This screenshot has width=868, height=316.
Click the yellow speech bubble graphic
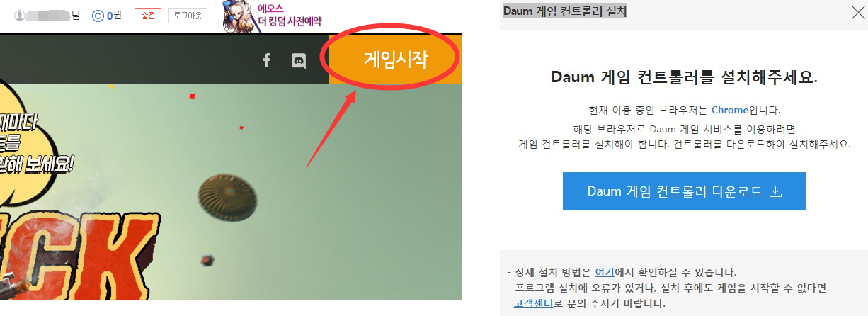click(x=37, y=142)
